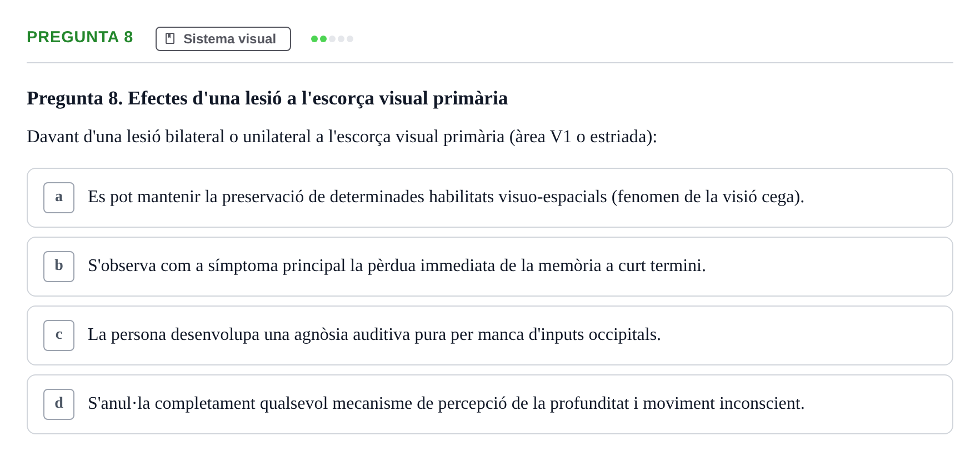The height and width of the screenshot is (461, 980).
Task: Click the PREGUNTA 8 header label
Action: 80,37
